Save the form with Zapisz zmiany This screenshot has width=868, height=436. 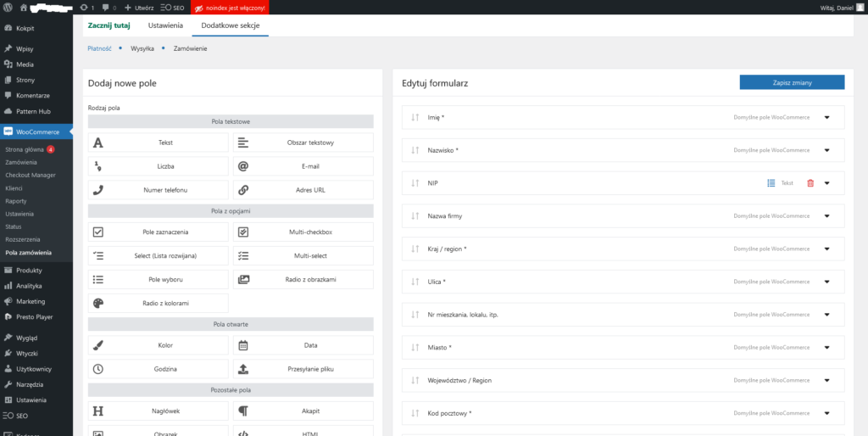point(793,82)
